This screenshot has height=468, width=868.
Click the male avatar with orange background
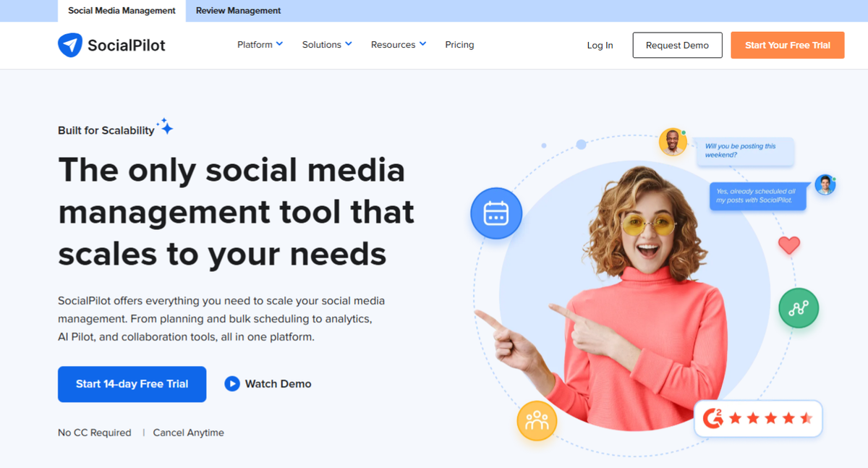click(x=673, y=142)
